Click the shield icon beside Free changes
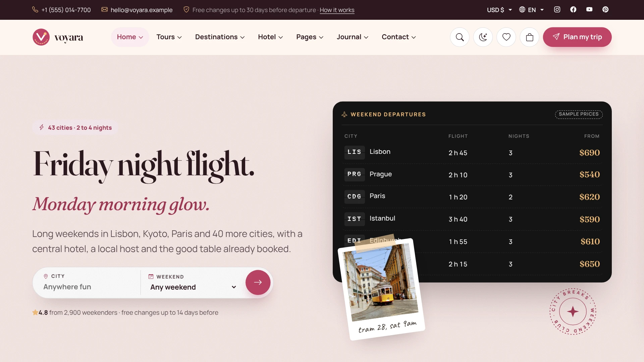 click(x=186, y=9)
